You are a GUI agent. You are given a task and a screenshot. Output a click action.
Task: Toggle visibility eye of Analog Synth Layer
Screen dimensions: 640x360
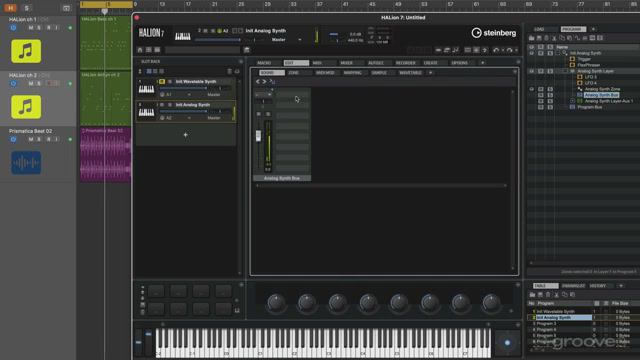[x=531, y=71]
